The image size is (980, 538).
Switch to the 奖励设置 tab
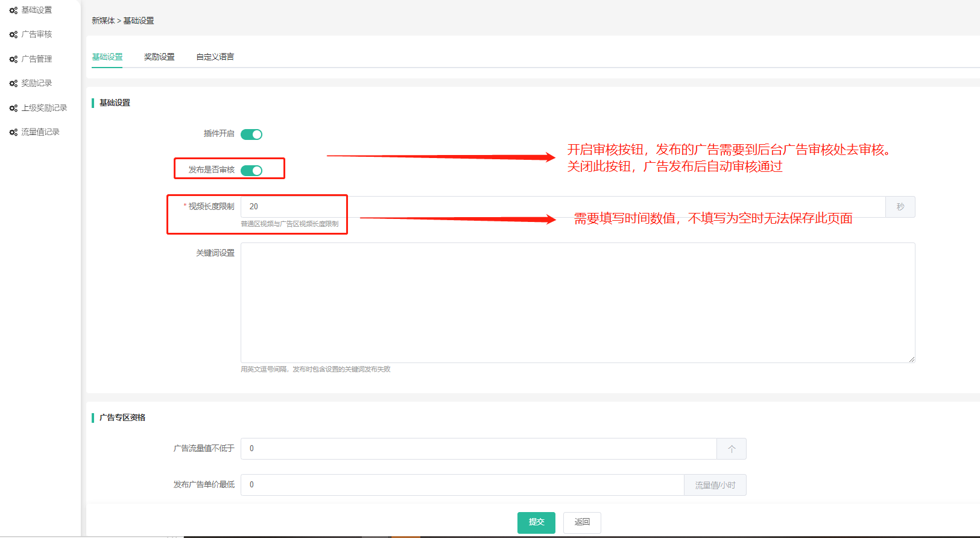pyautogui.click(x=159, y=57)
